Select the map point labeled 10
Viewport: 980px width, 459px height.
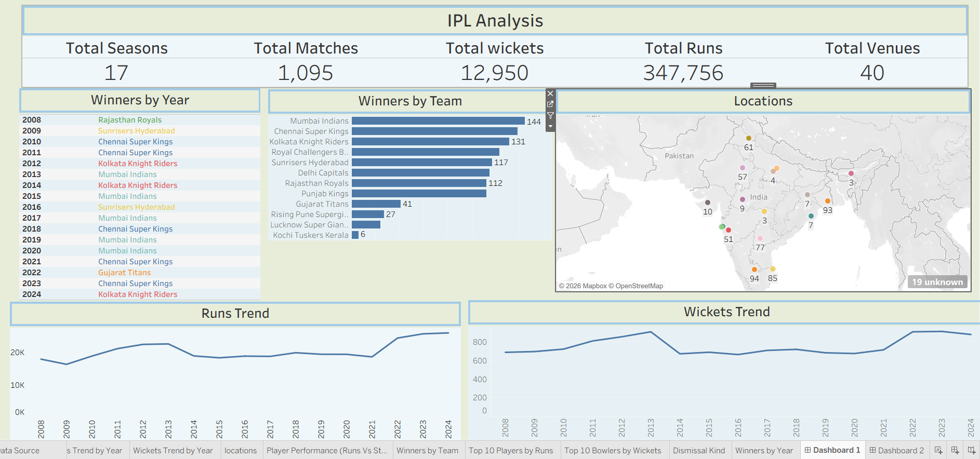click(x=708, y=203)
